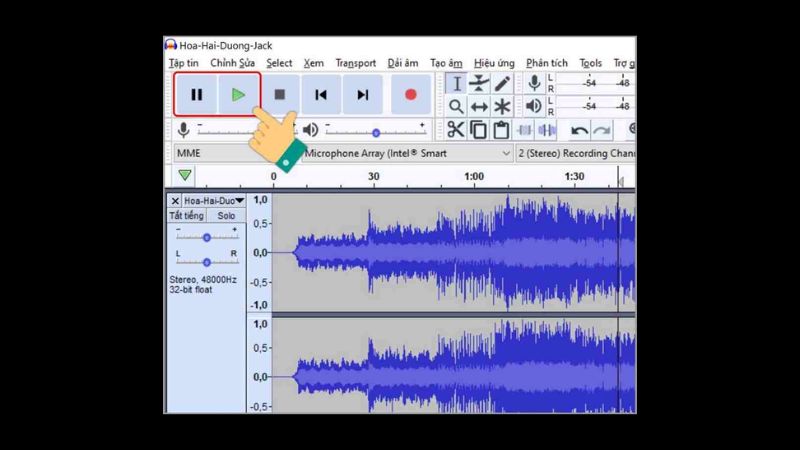Open the Chỉnh Sửa menu
Image resolution: width=800 pixels, height=450 pixels.
pos(233,63)
